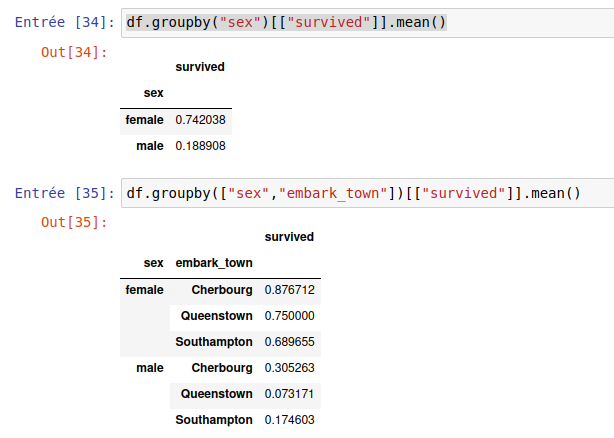The image size is (614, 438).
Task: Click the embark_town index header
Action: (x=213, y=263)
